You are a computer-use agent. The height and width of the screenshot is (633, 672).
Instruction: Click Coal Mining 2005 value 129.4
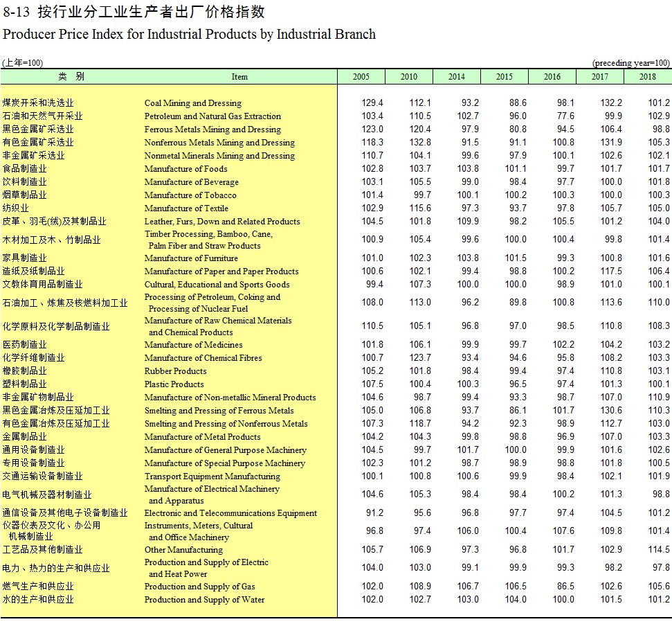[x=372, y=103]
